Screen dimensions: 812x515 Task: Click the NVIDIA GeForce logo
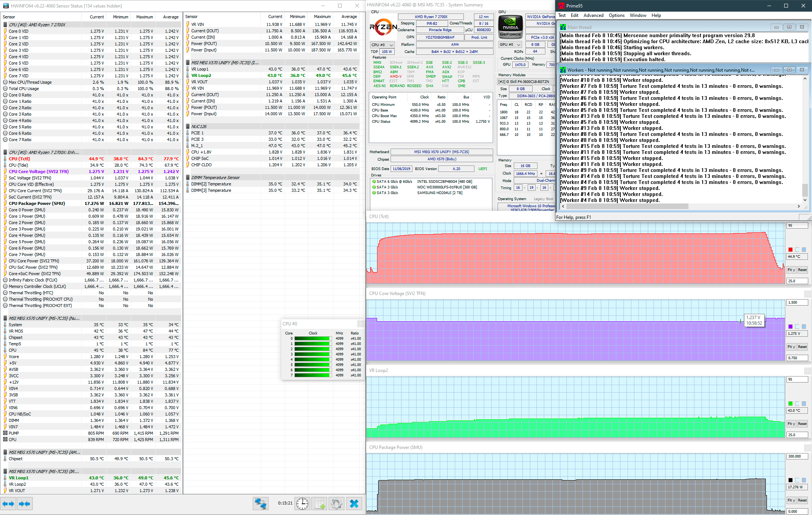tap(510, 27)
